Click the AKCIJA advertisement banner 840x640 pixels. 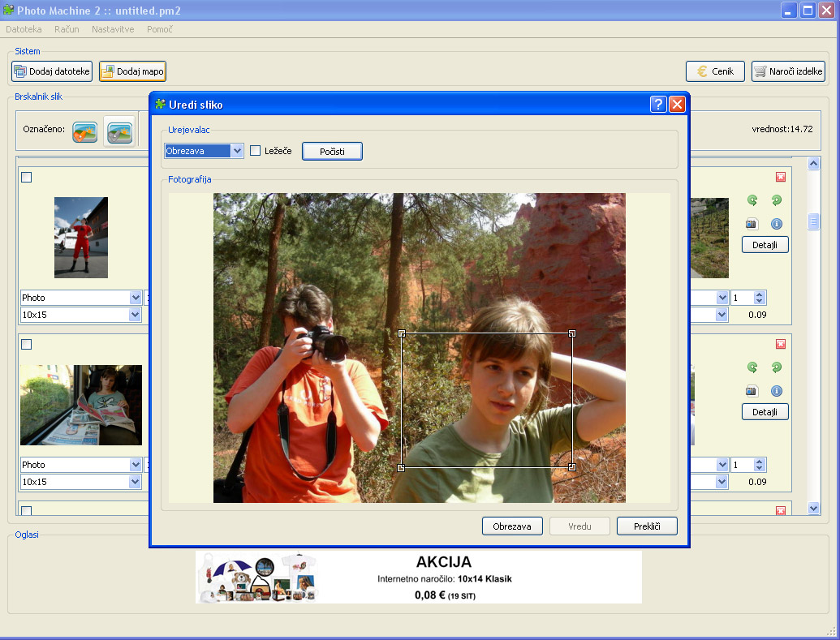[418, 577]
